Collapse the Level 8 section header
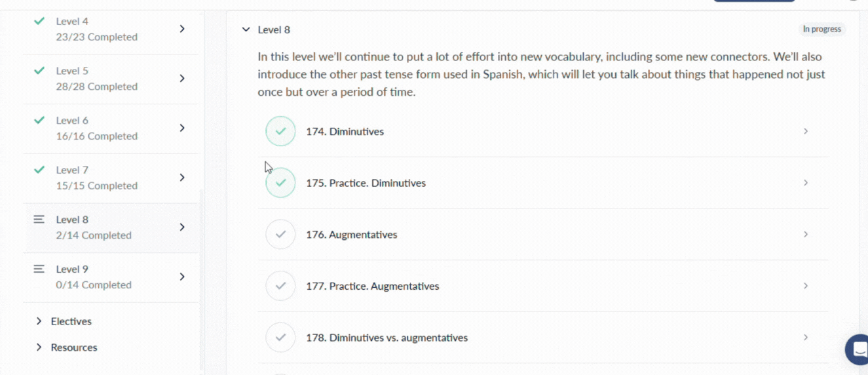The height and width of the screenshot is (375, 868). point(246,30)
